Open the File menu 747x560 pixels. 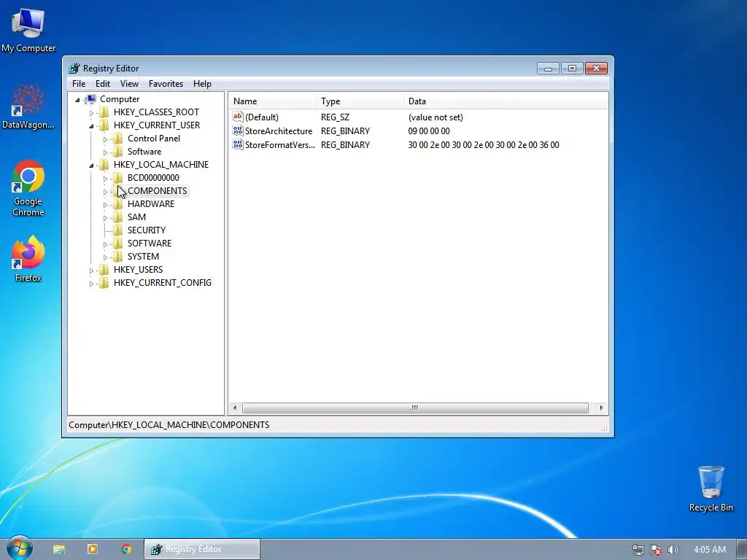79,84
